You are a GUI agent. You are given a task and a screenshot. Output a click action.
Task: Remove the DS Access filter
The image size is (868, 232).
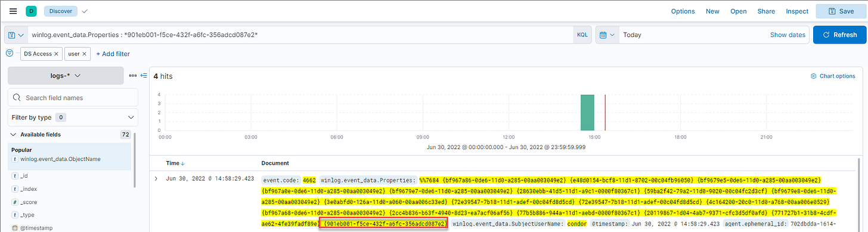[x=57, y=54]
